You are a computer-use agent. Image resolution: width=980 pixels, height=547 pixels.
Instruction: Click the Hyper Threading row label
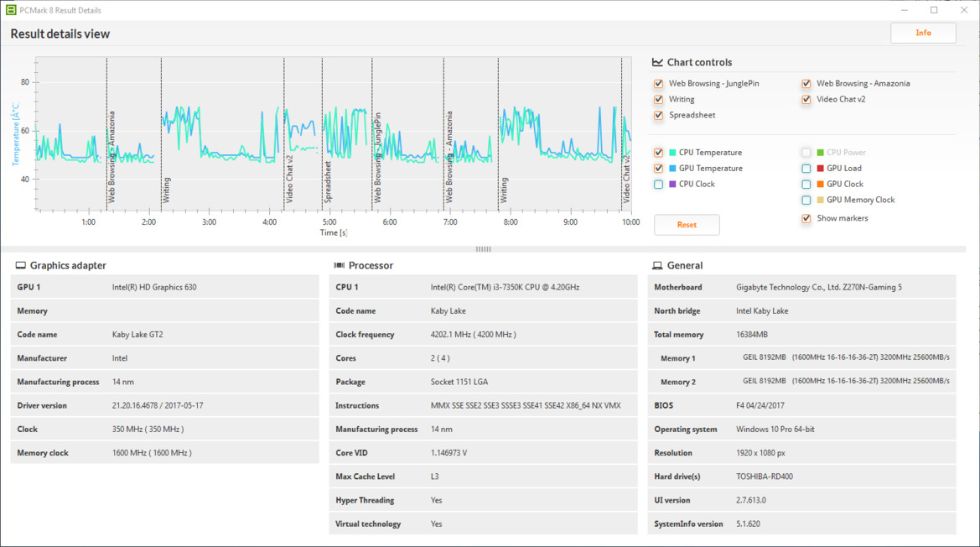pos(365,501)
